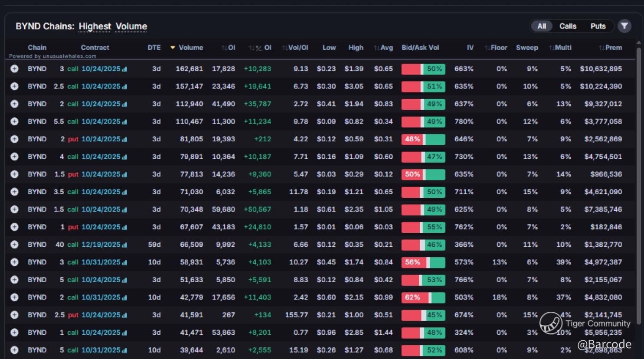Switch filter to Puts only

(x=598, y=26)
